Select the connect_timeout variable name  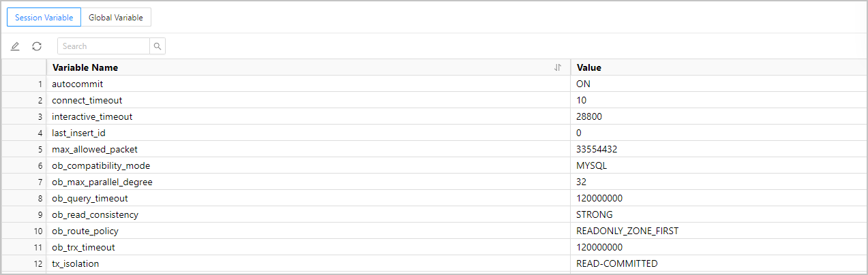pos(87,100)
